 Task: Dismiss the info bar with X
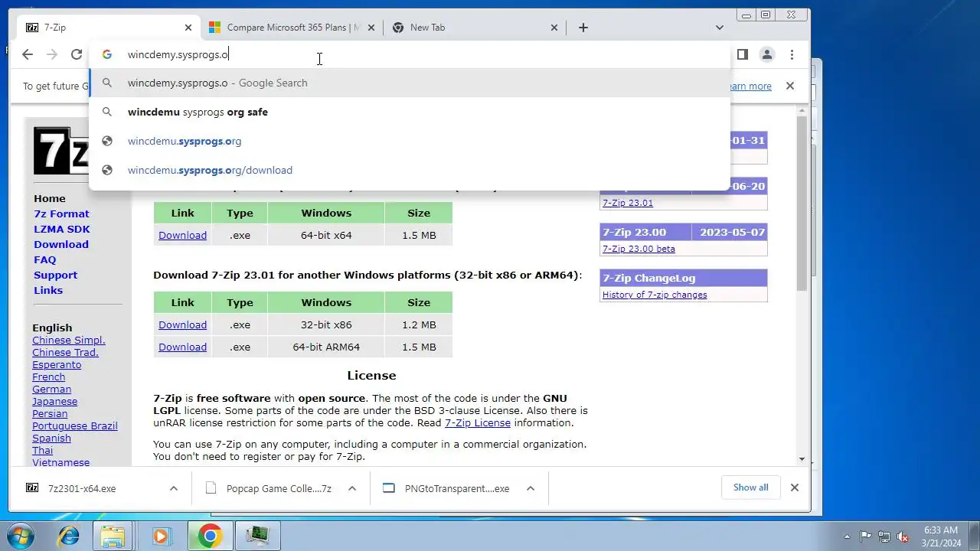790,86
